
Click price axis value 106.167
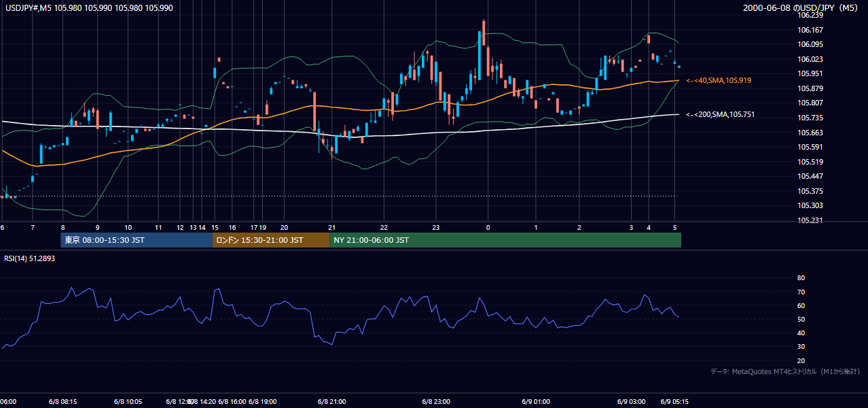coord(810,30)
